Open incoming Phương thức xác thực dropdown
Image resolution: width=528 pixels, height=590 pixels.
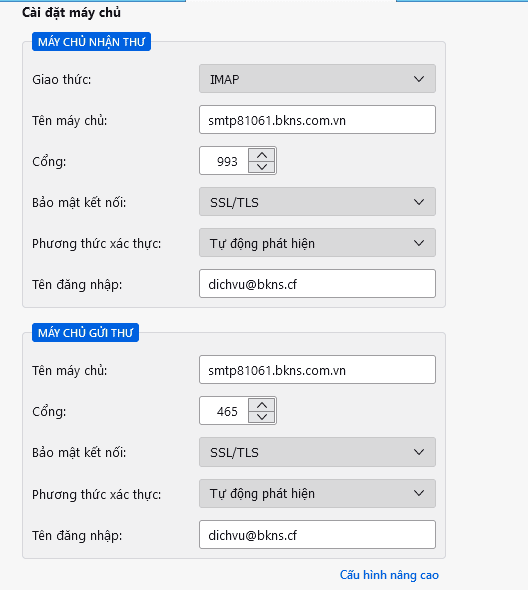pos(317,243)
